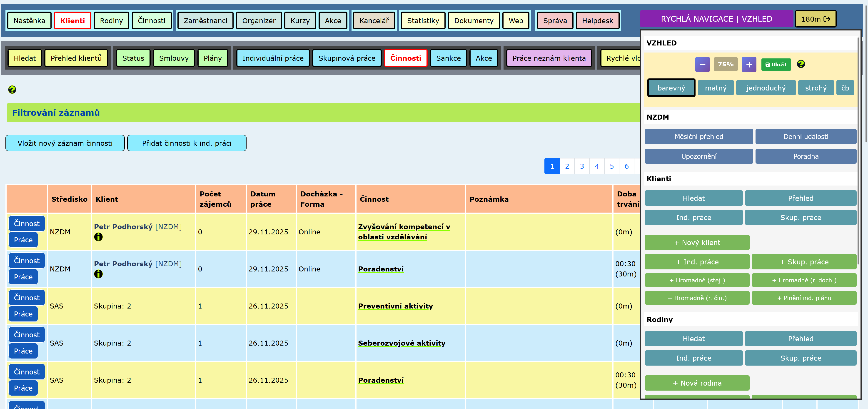Click Vložit nový záznam činnosti button
868x409 pixels.
65,143
